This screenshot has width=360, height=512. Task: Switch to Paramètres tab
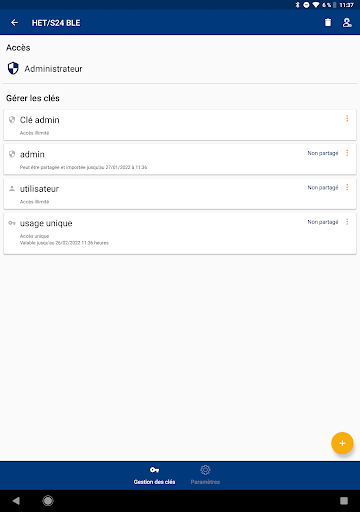click(x=205, y=475)
